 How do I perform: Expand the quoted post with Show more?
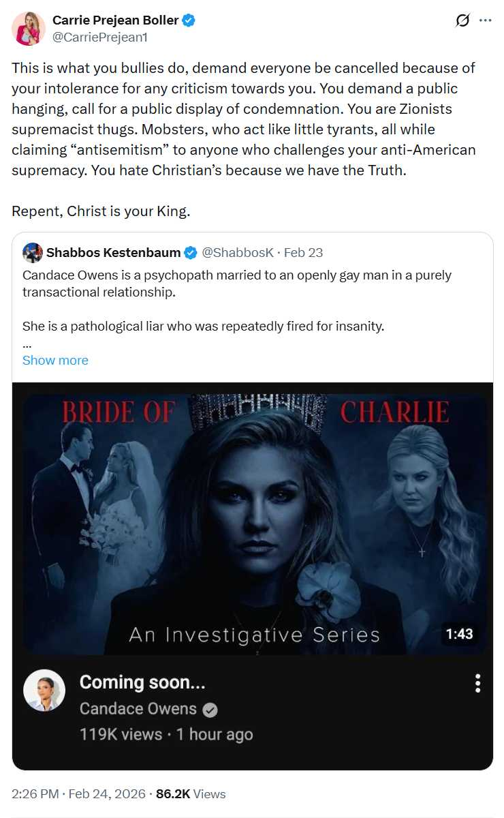(55, 360)
